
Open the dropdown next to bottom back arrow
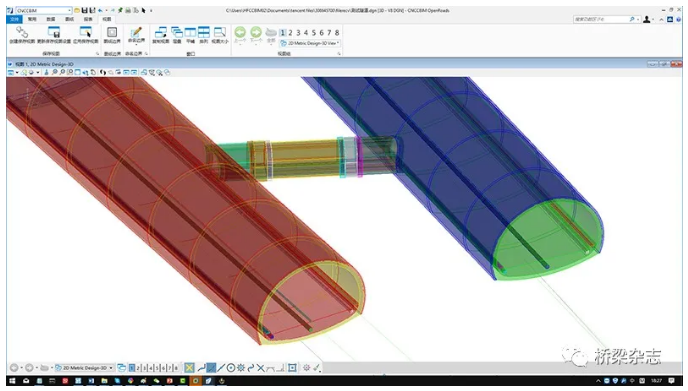21,368
